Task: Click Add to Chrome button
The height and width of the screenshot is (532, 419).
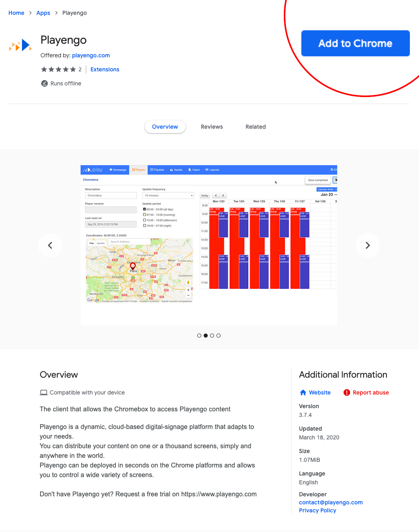Action: [355, 43]
